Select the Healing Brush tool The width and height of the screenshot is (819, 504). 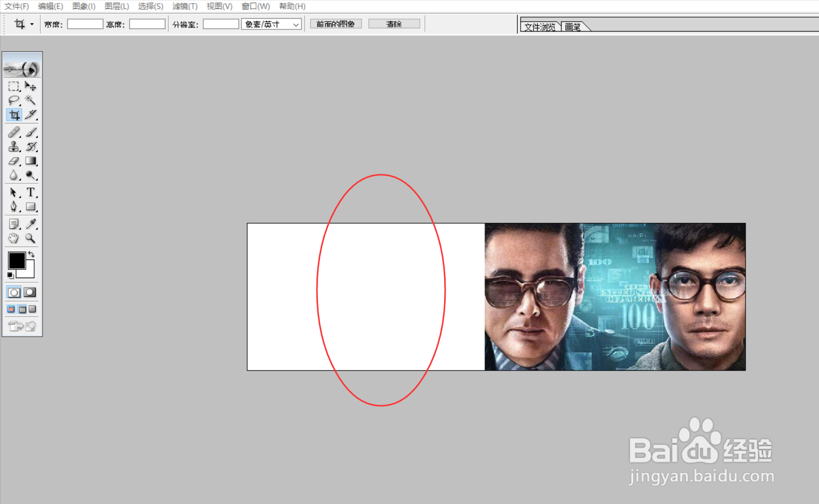[14, 132]
